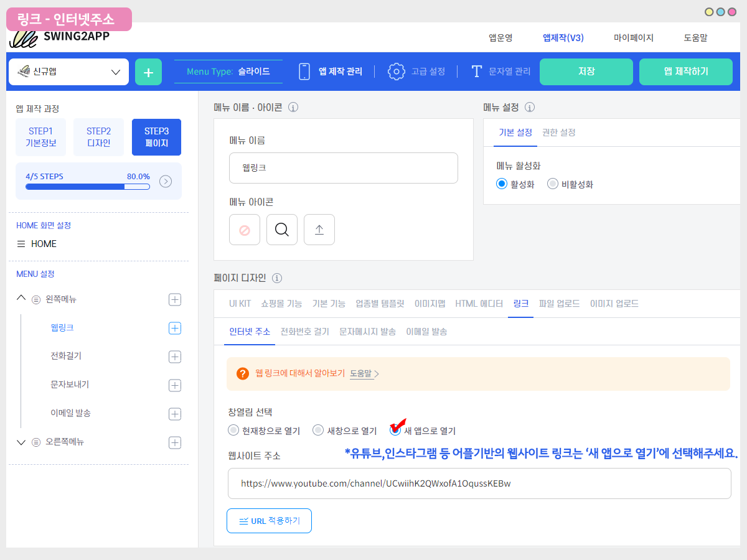Viewport: 747px width, 560px height.
Task: Expand the 오른쪽메뉴 tree section
Action: (x=21, y=442)
